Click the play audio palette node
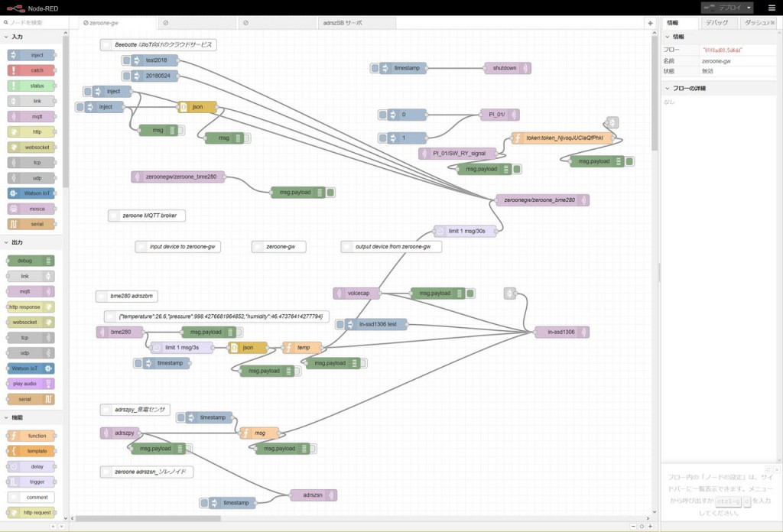Viewport: 783px width, 532px height. click(x=31, y=384)
